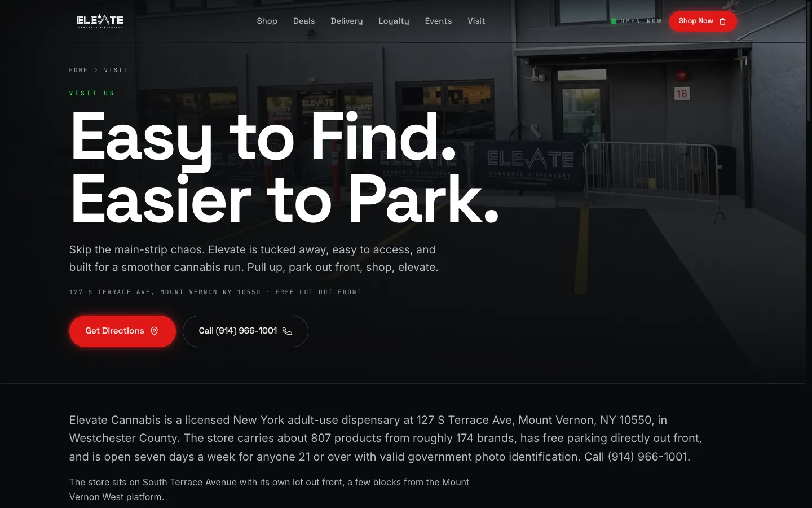
Task: Click the VISIT US green label
Action: coord(92,93)
